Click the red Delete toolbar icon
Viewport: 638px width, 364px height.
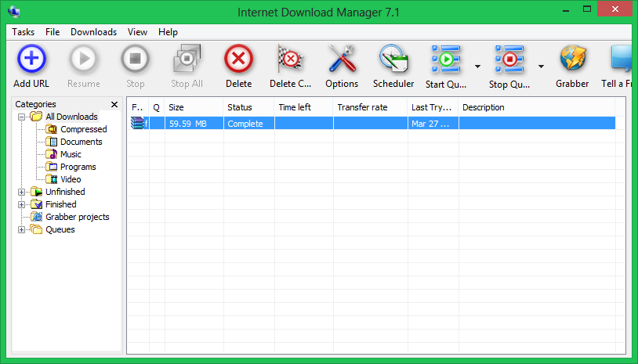click(239, 59)
